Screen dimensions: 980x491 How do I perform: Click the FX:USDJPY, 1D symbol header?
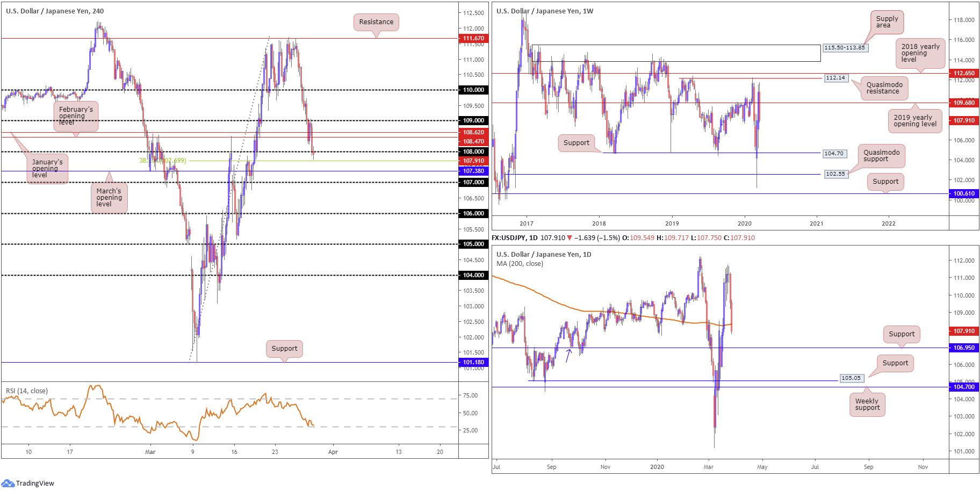pos(515,237)
